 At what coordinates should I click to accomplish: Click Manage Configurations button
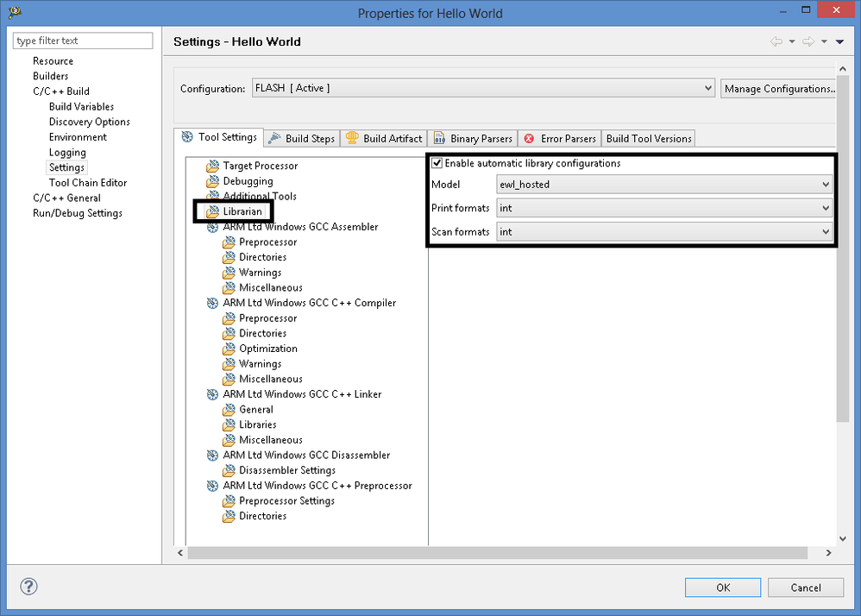coord(779,88)
